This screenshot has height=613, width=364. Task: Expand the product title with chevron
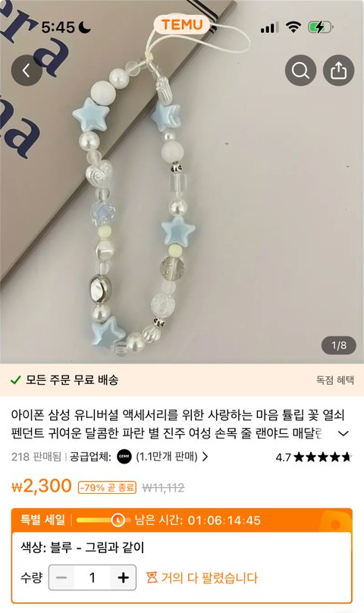point(343,433)
